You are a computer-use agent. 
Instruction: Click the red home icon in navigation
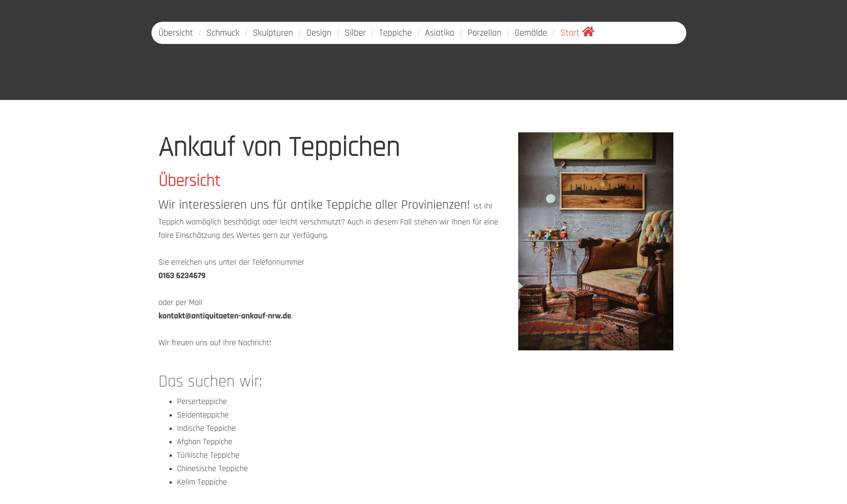(588, 32)
